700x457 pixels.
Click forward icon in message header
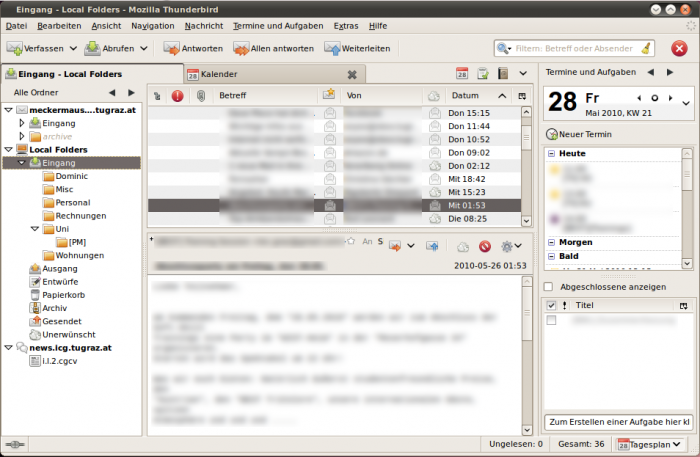coord(432,246)
